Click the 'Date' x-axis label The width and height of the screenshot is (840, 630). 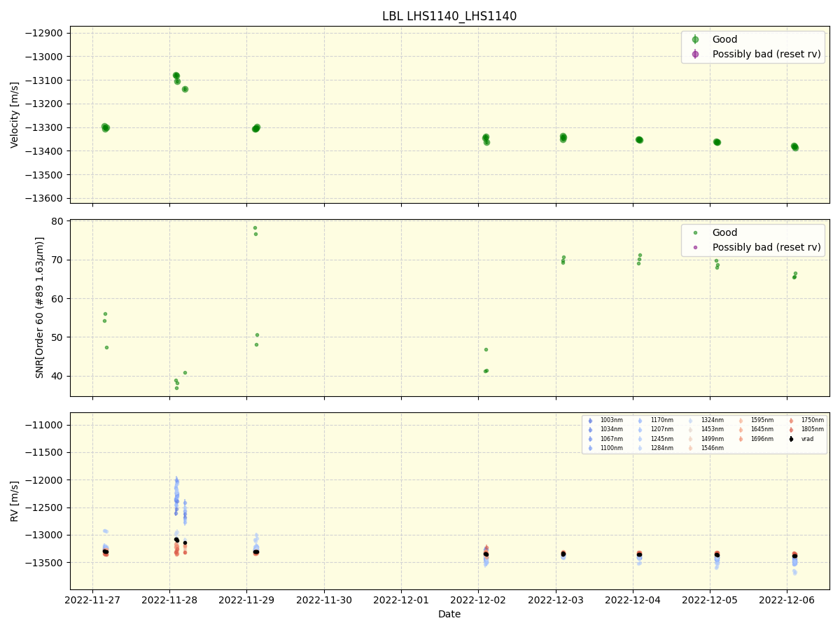click(x=449, y=614)
